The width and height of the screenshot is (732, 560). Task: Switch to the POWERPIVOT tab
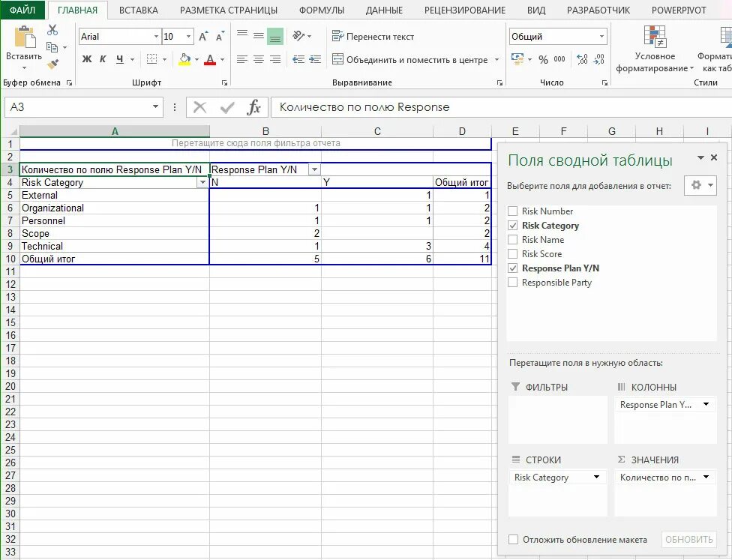pyautogui.click(x=679, y=10)
